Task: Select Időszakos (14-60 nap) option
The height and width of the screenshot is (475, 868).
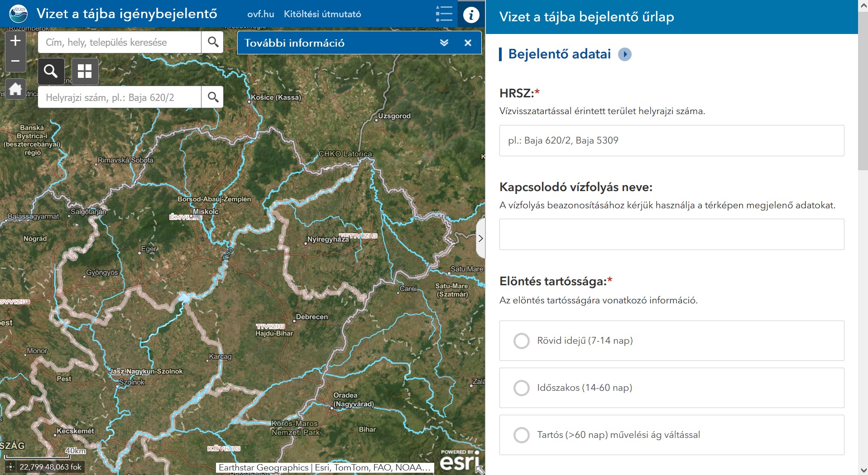Action: [521, 388]
